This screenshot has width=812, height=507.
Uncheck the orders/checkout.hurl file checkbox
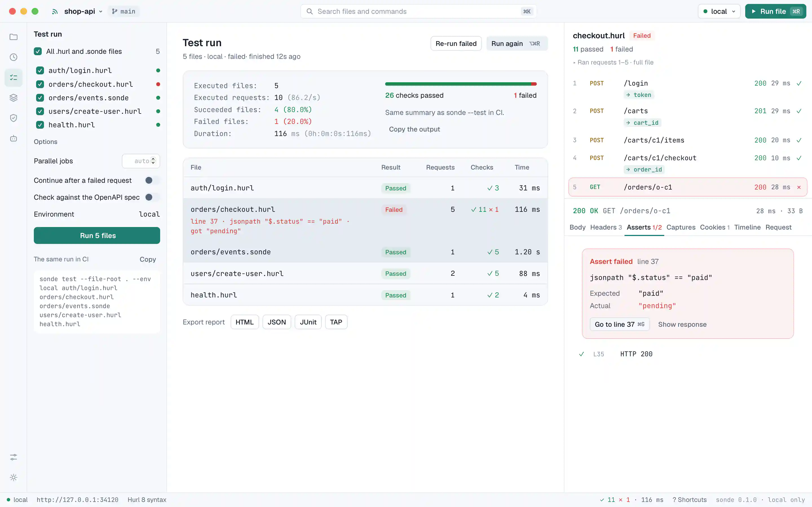pyautogui.click(x=40, y=84)
